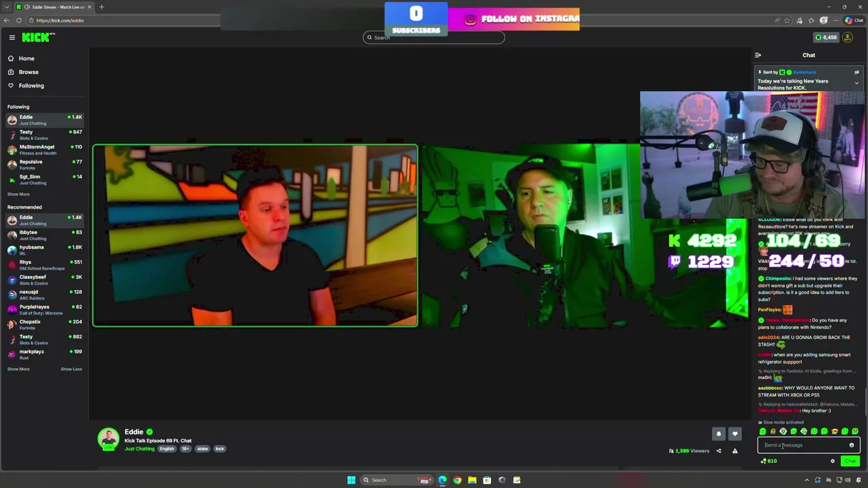
Task: Show hidden system tray icons
Action: 808,480
